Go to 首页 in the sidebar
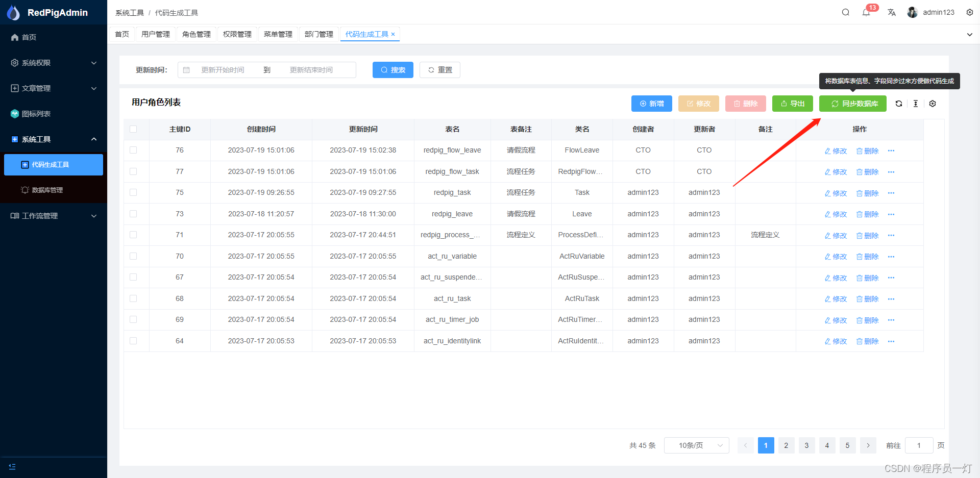 click(54, 37)
